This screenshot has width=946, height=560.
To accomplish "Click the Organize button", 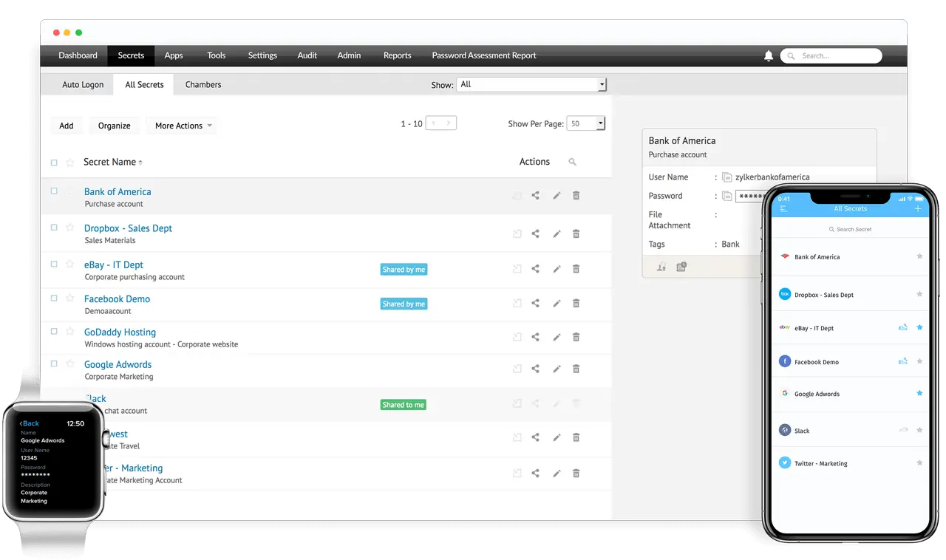I will pyautogui.click(x=115, y=126).
